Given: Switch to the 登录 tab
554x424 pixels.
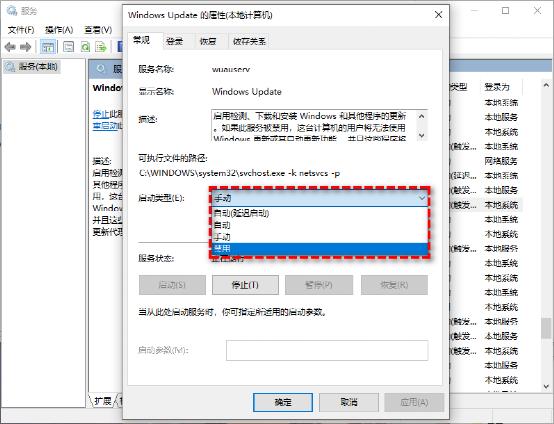Looking at the screenshot, I should pyautogui.click(x=175, y=42).
